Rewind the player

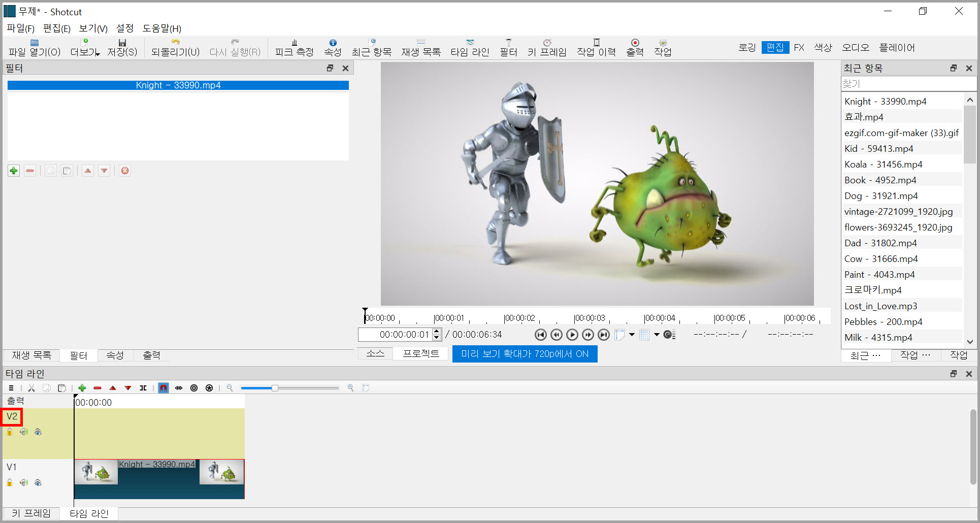click(557, 335)
